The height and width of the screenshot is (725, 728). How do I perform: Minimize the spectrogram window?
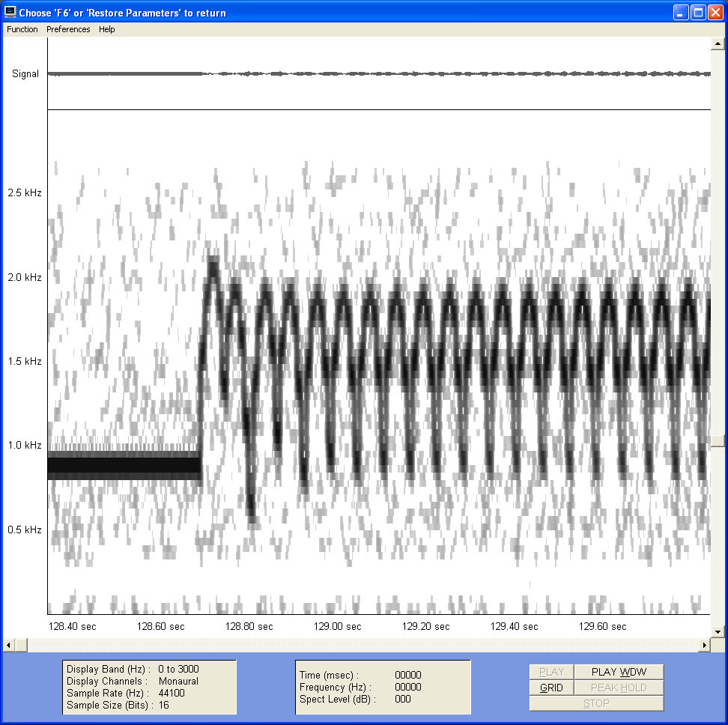click(x=681, y=13)
